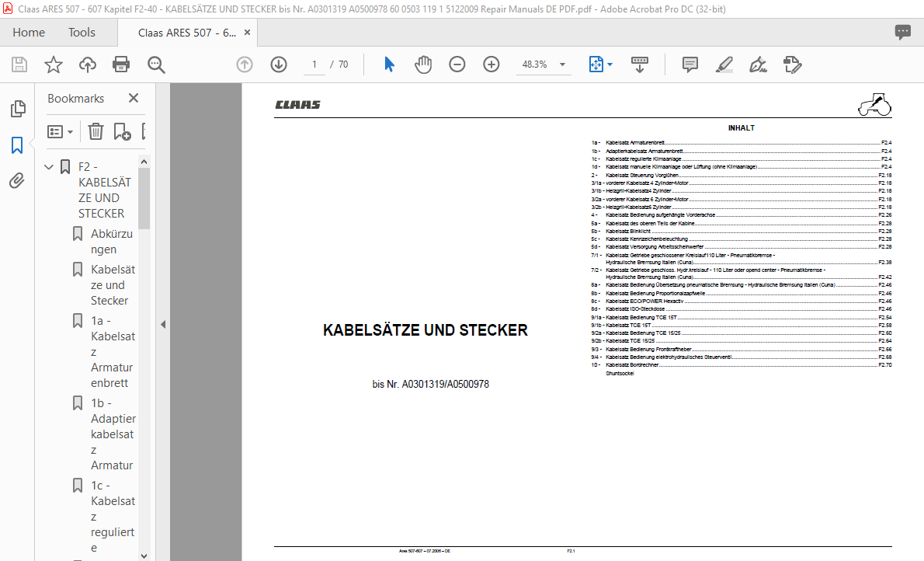Image resolution: width=924 pixels, height=561 pixels.
Task: Click the cloud upload icon
Action: tap(87, 64)
